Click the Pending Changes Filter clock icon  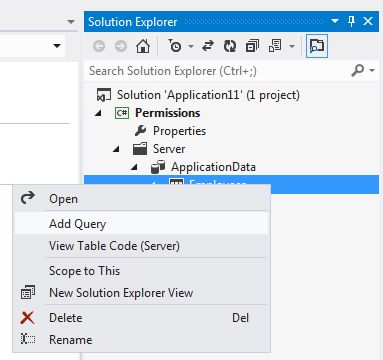[175, 46]
